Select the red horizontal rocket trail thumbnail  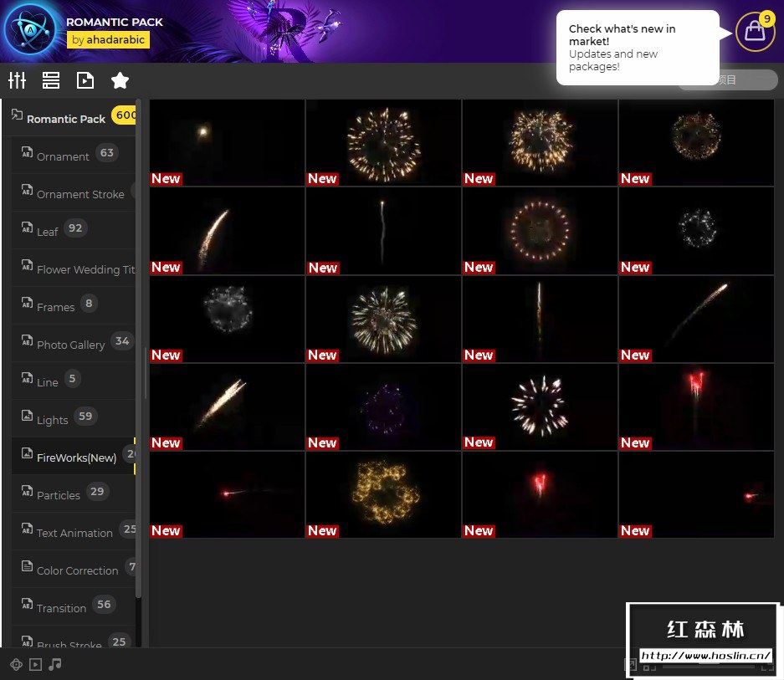[227, 494]
